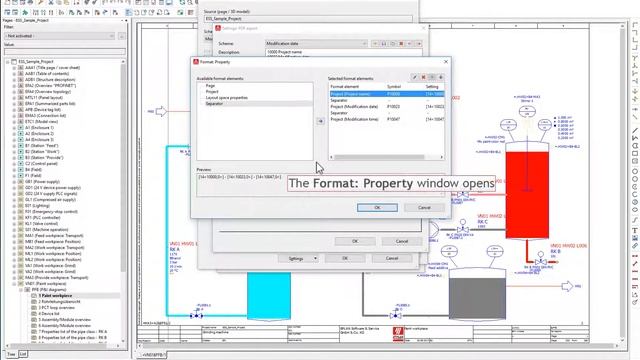Select the Project (Project name) row

[x=387, y=94]
